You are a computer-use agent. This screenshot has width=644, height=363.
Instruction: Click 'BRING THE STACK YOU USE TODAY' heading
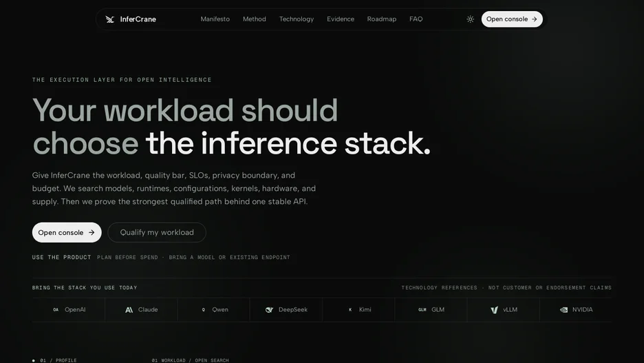coord(85,288)
